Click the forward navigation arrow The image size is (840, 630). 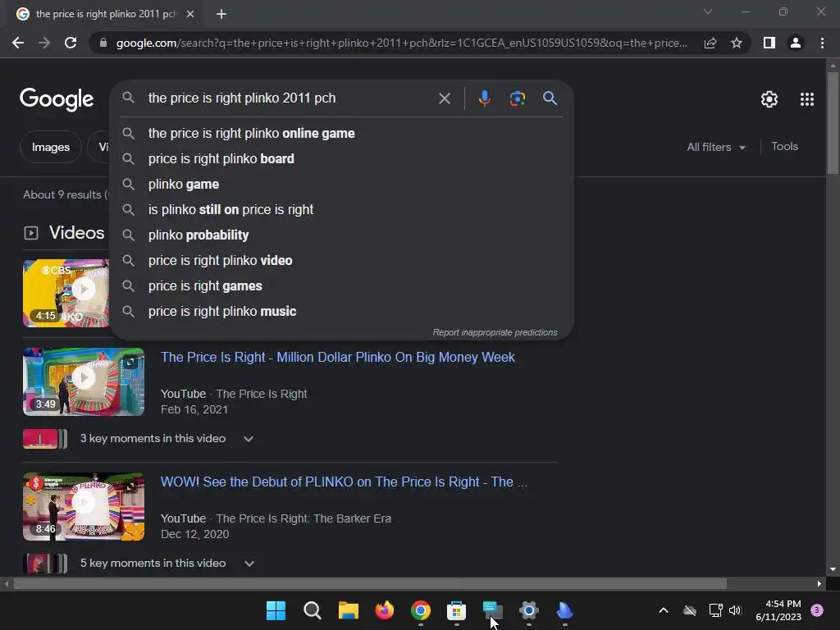pyautogui.click(x=44, y=43)
